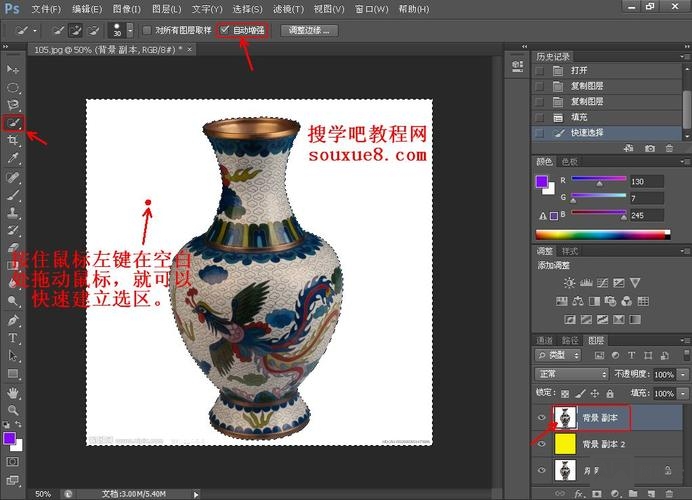The width and height of the screenshot is (692, 500).
Task: Swap foreground and background colors in toolbox
Action: pos(19,424)
